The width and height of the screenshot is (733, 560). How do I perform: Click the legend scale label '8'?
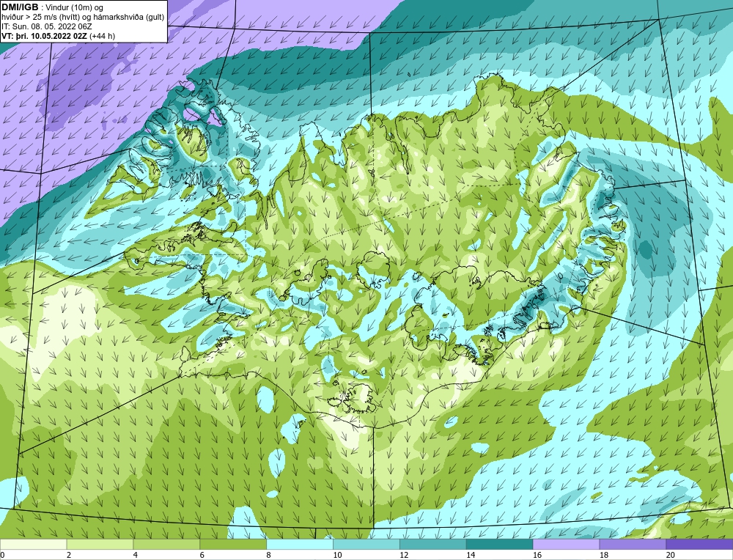coord(269,555)
